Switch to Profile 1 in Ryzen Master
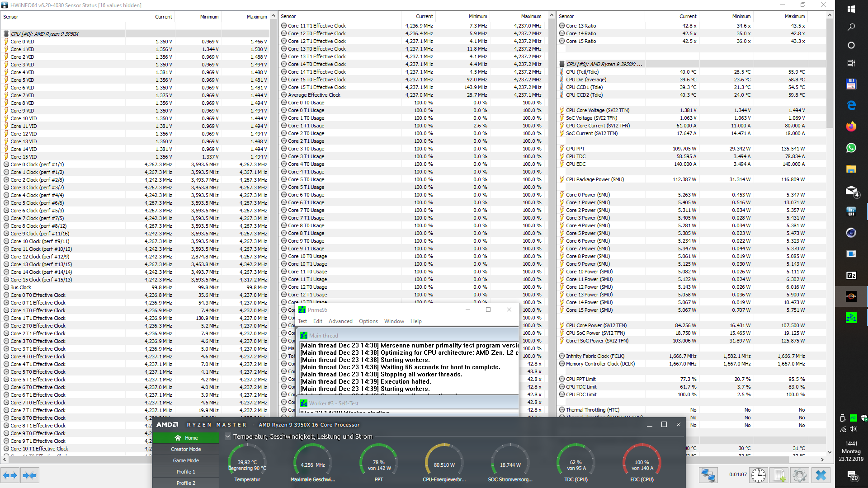The width and height of the screenshot is (868, 488). [186, 472]
